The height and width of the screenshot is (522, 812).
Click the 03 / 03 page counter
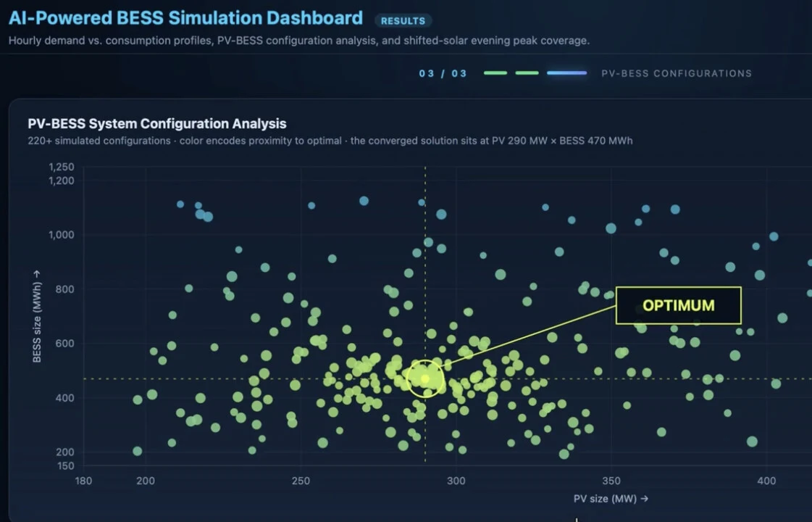443,74
